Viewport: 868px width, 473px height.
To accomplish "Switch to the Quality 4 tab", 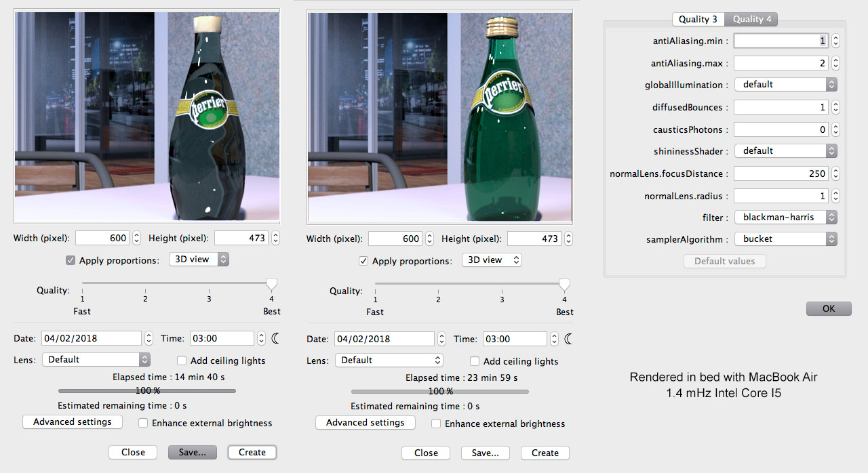I will tap(751, 19).
